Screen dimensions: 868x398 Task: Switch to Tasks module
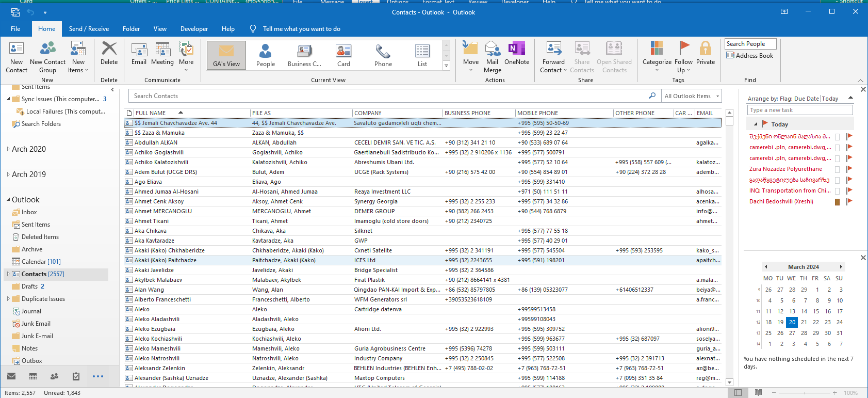[76, 376]
